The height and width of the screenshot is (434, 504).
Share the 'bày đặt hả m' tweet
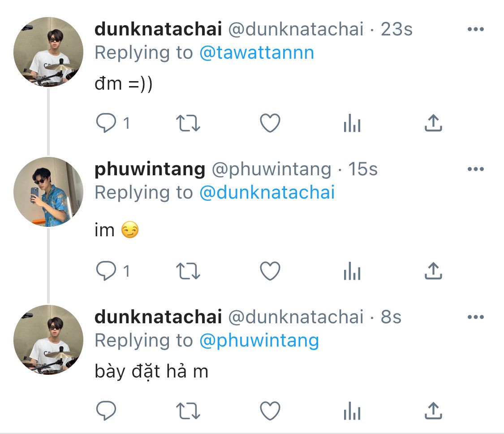tap(433, 411)
